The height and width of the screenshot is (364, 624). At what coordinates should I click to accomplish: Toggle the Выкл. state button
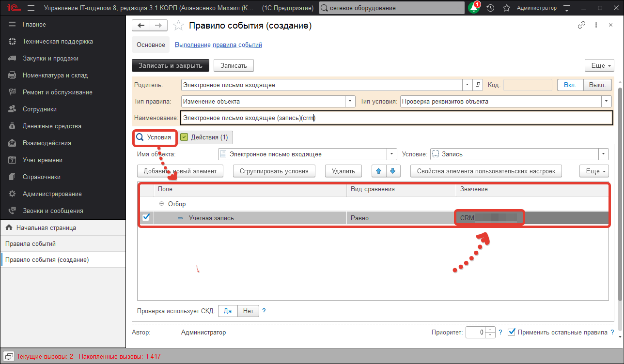click(x=597, y=84)
